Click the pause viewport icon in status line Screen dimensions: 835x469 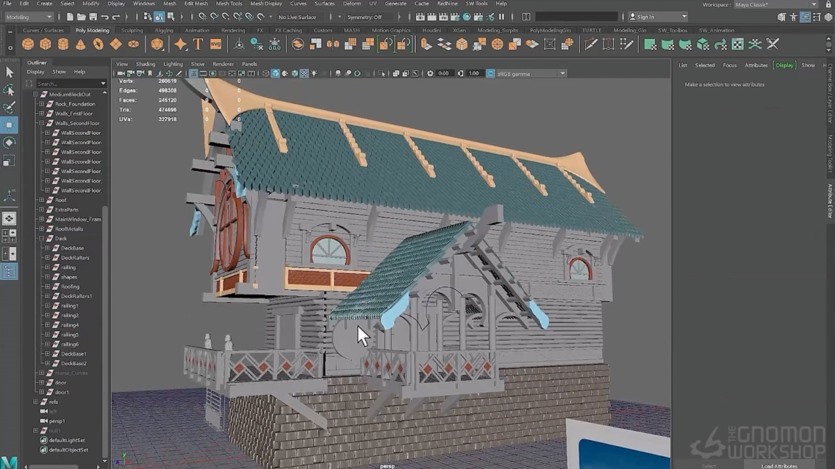point(502,17)
